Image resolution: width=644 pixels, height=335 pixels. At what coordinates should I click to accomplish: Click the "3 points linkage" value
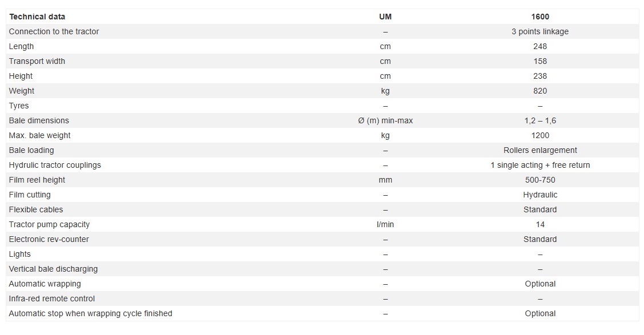(540, 31)
